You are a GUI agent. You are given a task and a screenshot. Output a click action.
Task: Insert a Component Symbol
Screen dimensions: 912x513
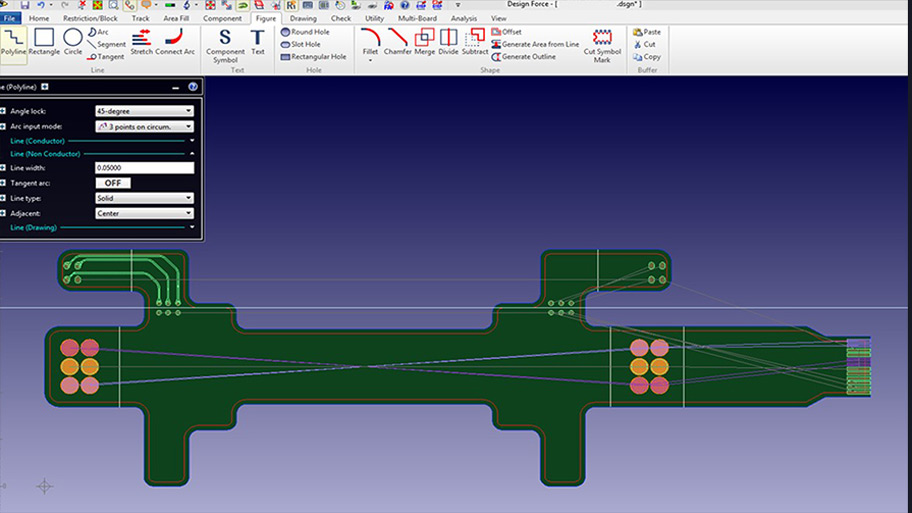point(225,44)
